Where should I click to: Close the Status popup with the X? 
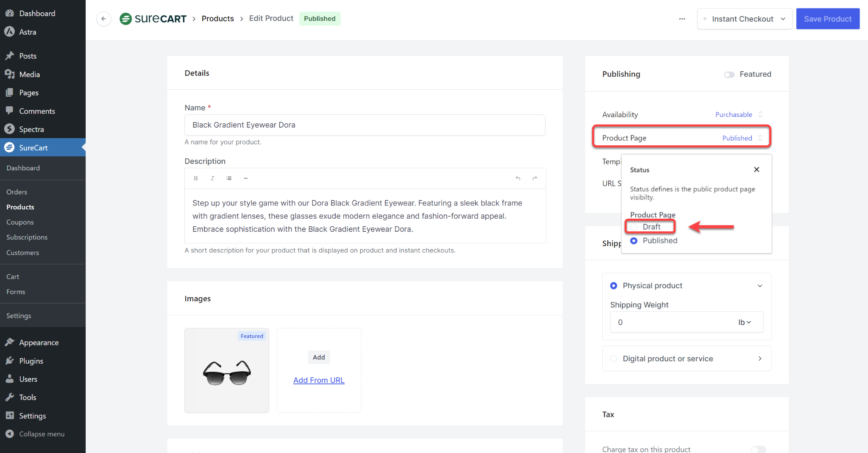(756, 170)
